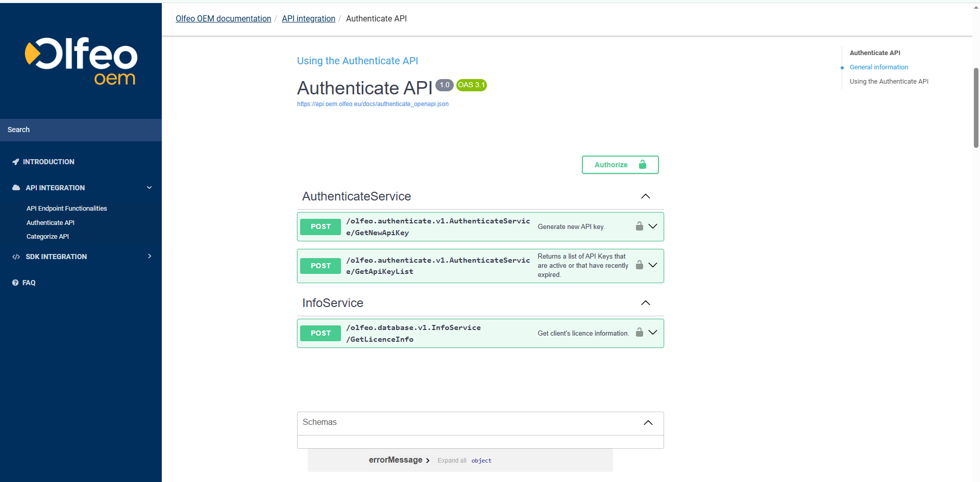Screen dimensions: 980x482
Task: Expand the GetNewApiKey endpoint chevron
Action: coord(653,226)
